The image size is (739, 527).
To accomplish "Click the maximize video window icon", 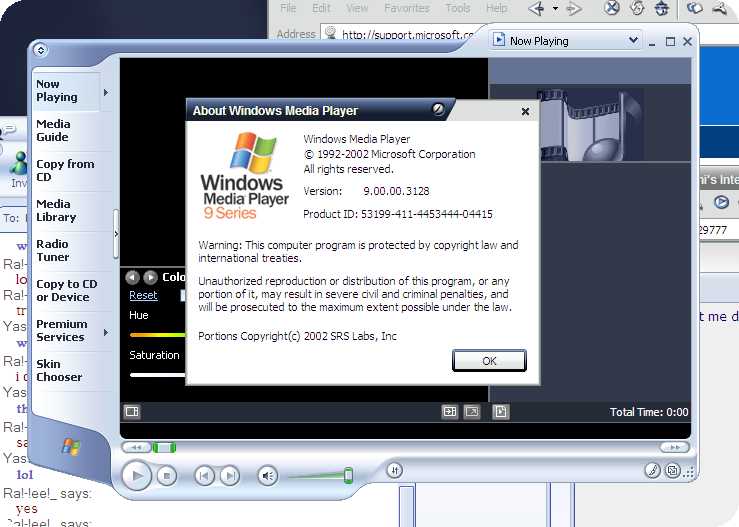I will pos(450,412).
